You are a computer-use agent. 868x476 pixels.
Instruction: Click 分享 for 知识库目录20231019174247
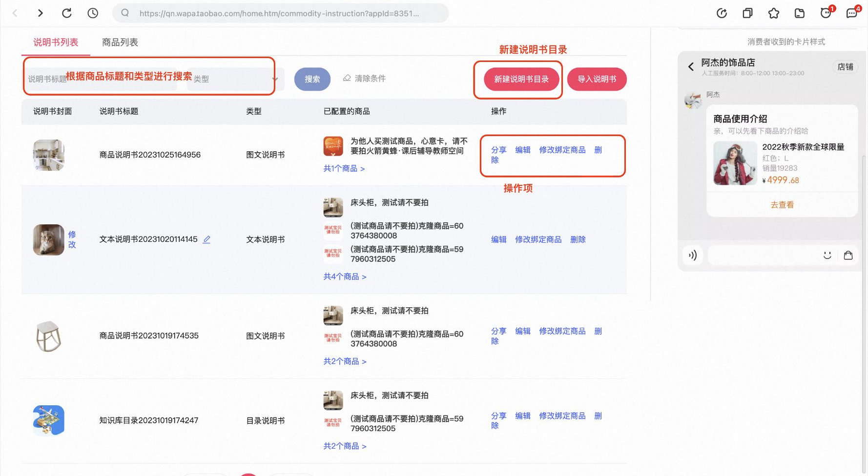point(498,416)
